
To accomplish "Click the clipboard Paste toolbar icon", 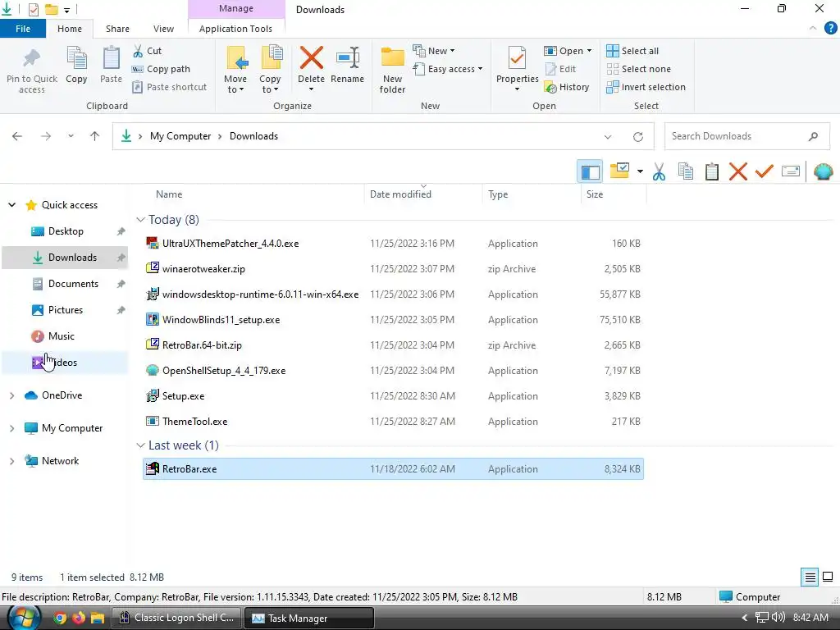I will point(711,172).
